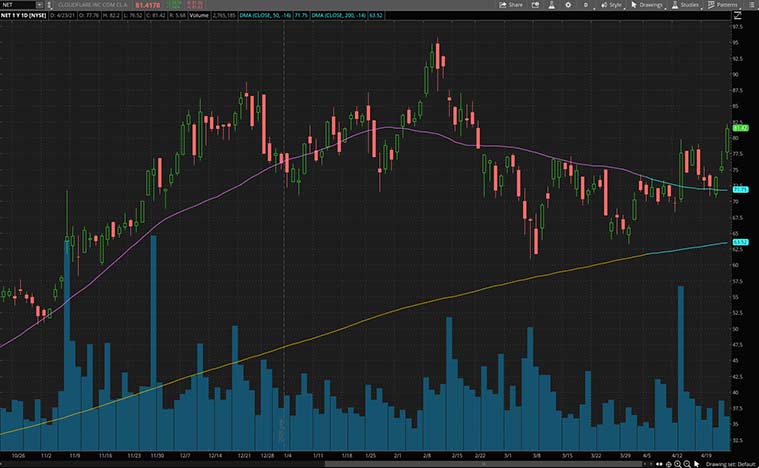Viewport: 759px width, 468px height.
Task: Click the green 81.42 price marker
Action: point(741,128)
